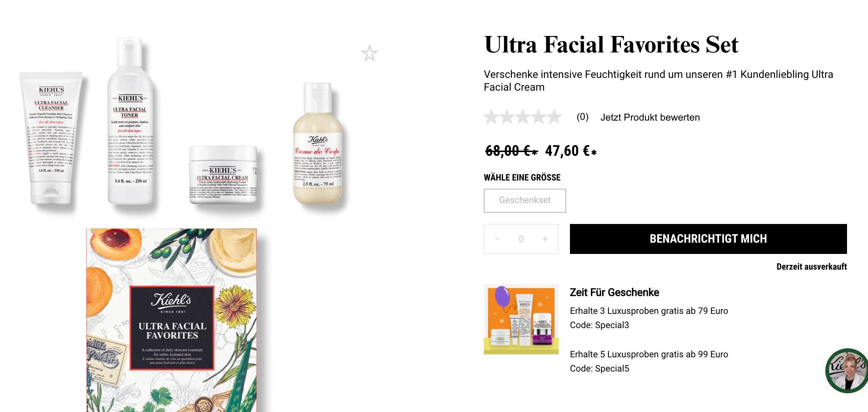868x412 pixels.
Task: Click the second rating star
Action: [507, 117]
